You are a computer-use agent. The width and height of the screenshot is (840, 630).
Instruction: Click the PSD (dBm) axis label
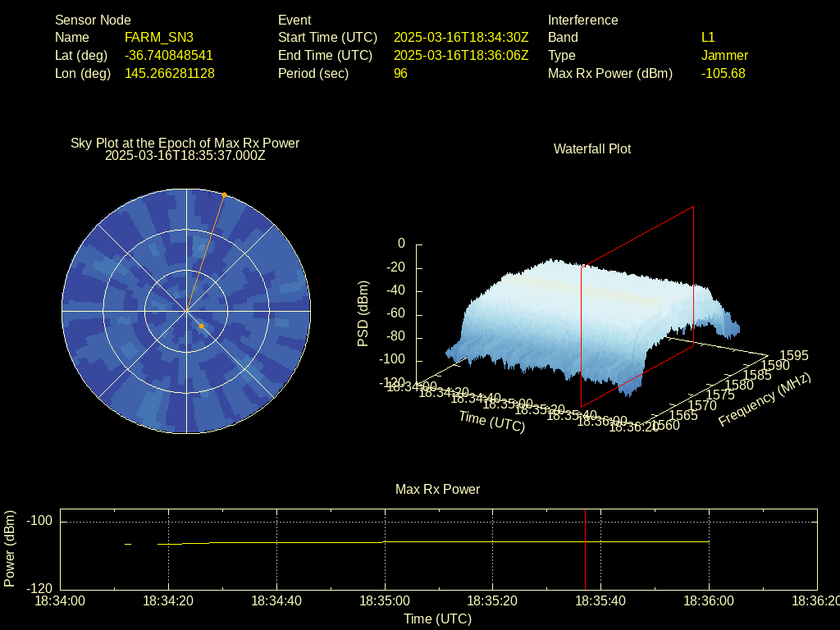click(x=363, y=313)
